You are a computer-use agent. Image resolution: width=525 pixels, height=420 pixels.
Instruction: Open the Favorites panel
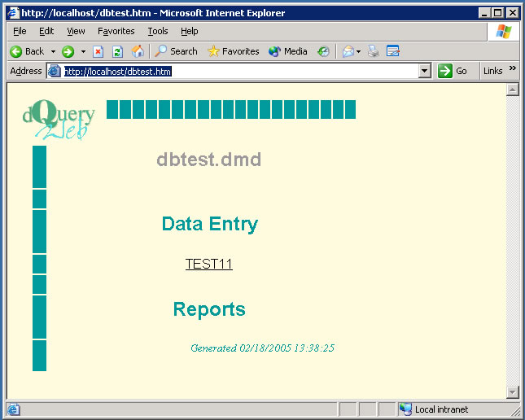(x=233, y=51)
